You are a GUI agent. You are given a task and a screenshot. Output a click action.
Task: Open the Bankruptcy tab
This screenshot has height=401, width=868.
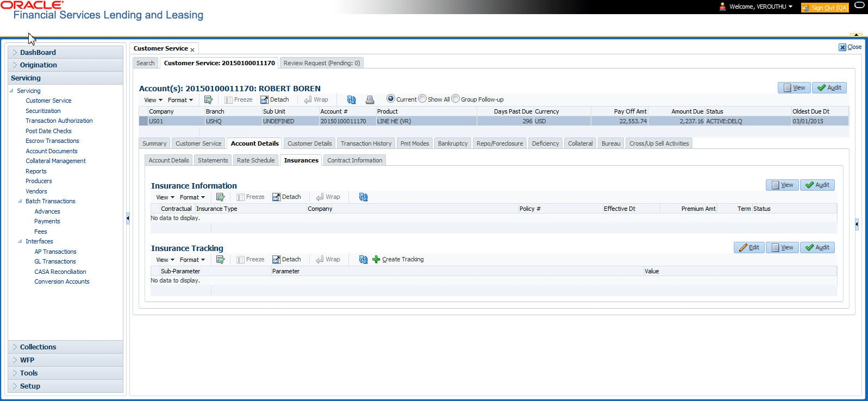point(453,143)
